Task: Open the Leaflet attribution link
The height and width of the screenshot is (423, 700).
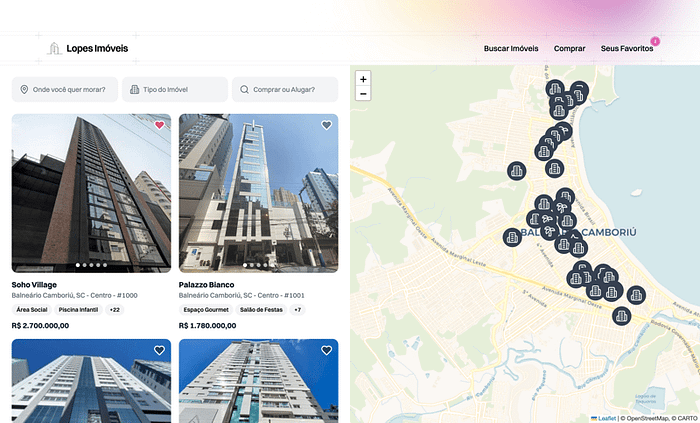Action: pyautogui.click(x=606, y=419)
